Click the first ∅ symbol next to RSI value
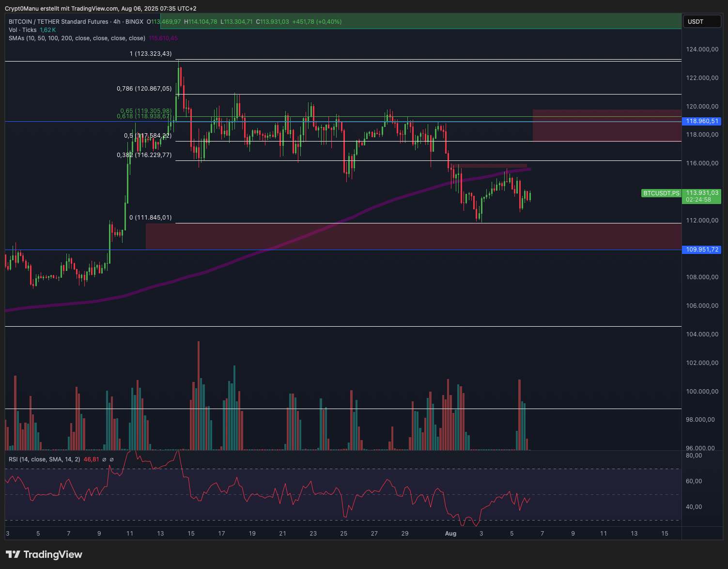 click(x=104, y=459)
